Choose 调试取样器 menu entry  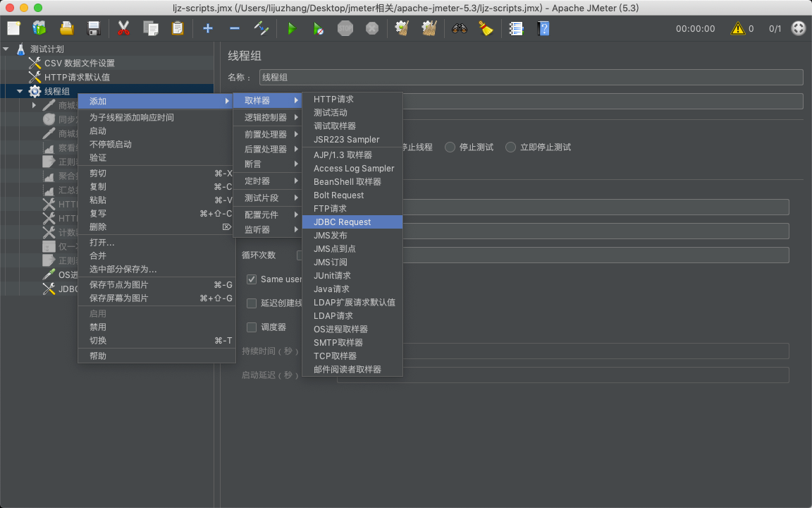(x=352, y=126)
